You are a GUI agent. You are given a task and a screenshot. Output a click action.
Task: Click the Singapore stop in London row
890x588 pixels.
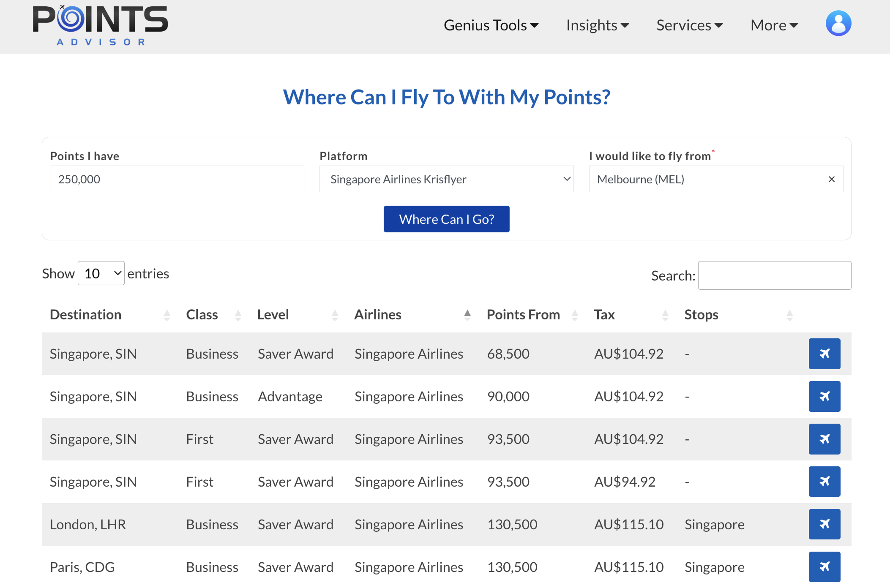point(714,524)
